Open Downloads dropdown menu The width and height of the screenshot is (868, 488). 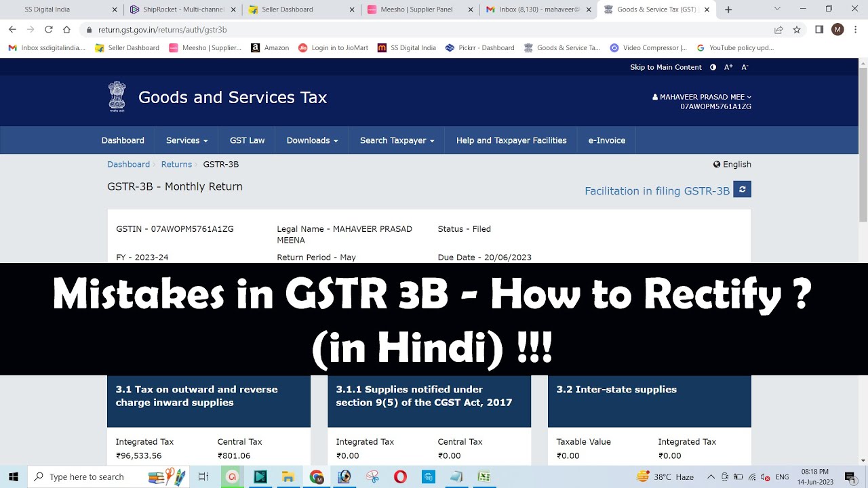[312, 140]
